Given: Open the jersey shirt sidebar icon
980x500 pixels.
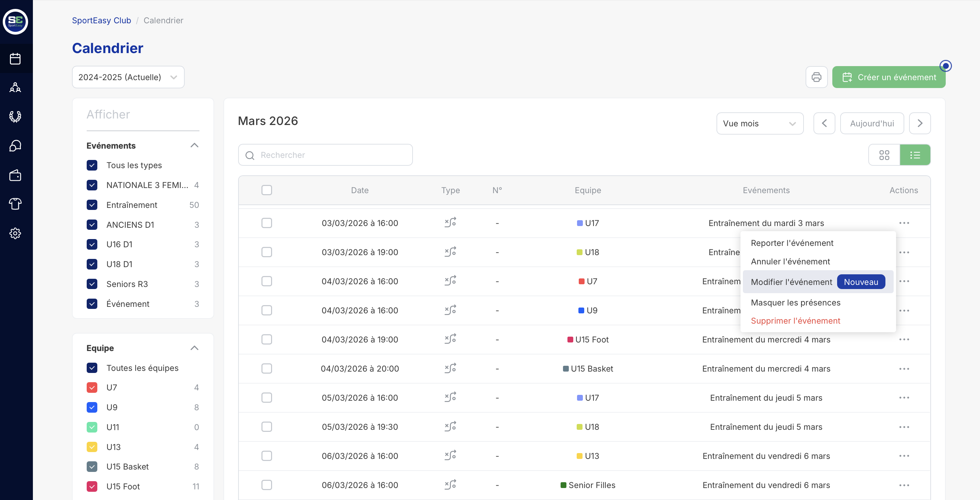Looking at the screenshot, I should point(15,204).
